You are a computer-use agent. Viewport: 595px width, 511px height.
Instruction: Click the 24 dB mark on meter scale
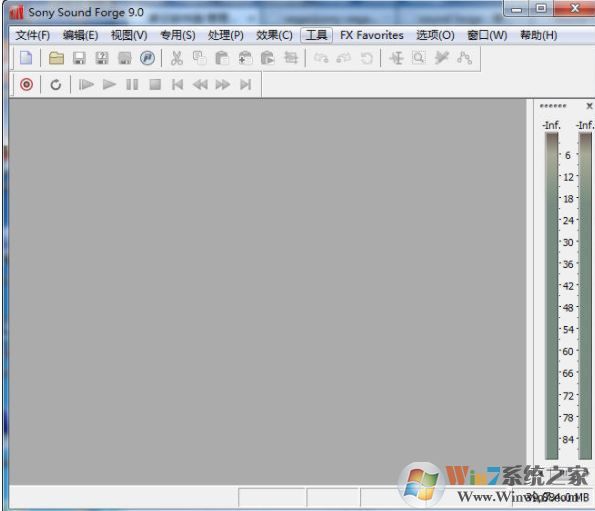pos(568,220)
